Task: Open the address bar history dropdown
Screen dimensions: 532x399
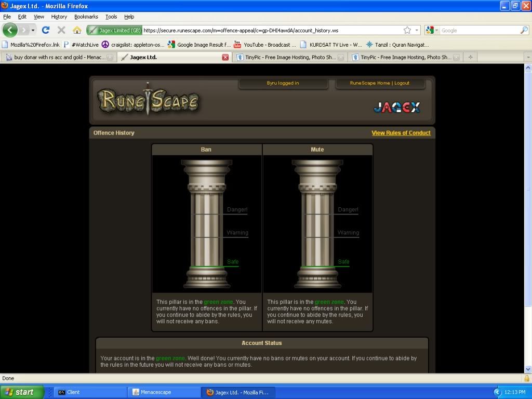Action: 417,30
